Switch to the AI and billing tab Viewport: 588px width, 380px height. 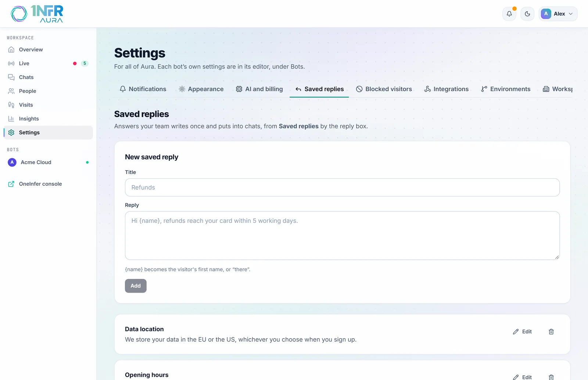point(259,89)
